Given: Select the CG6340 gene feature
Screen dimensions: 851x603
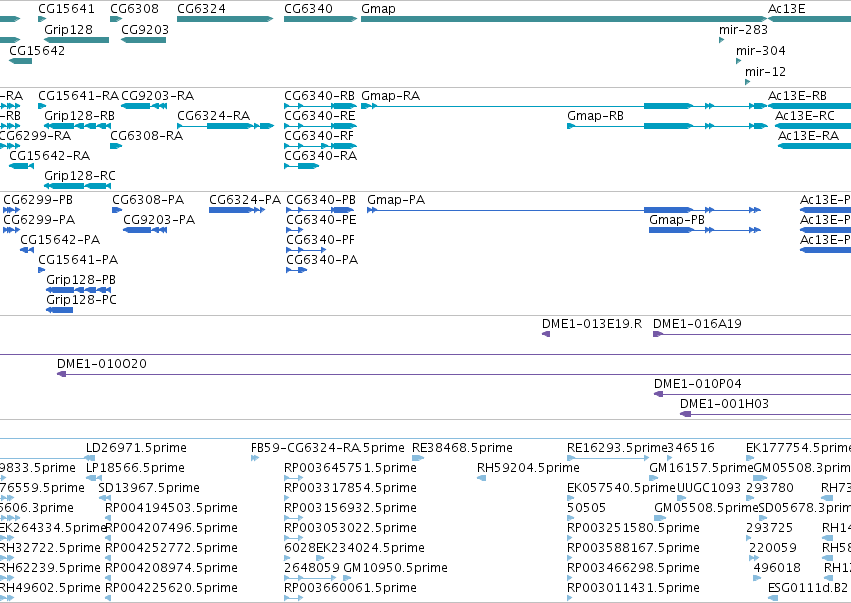Looking at the screenshot, I should pos(320,19).
